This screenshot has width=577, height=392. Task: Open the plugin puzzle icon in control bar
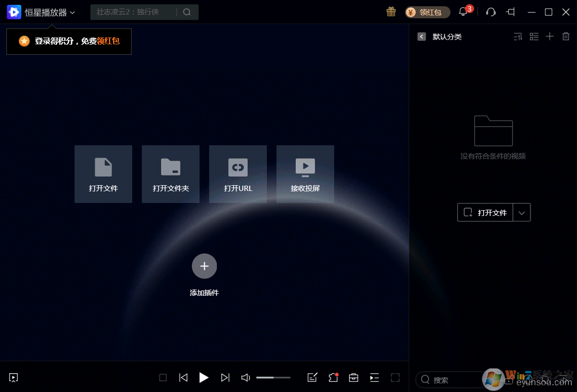(x=333, y=378)
